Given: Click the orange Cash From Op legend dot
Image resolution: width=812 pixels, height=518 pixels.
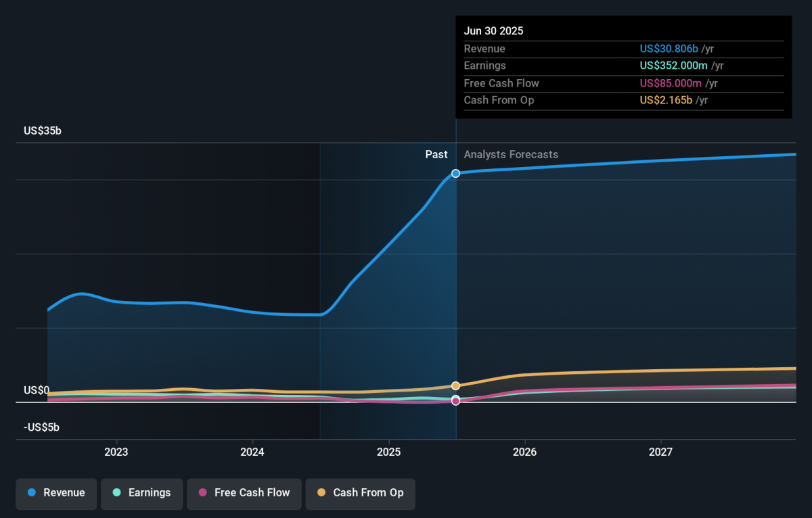Looking at the screenshot, I should [321, 493].
